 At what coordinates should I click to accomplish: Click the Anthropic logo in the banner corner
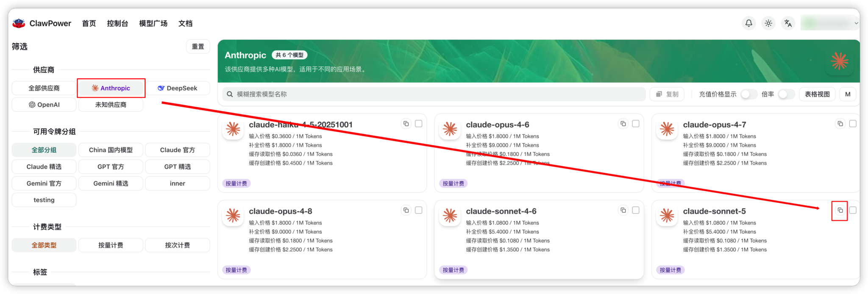(x=840, y=61)
